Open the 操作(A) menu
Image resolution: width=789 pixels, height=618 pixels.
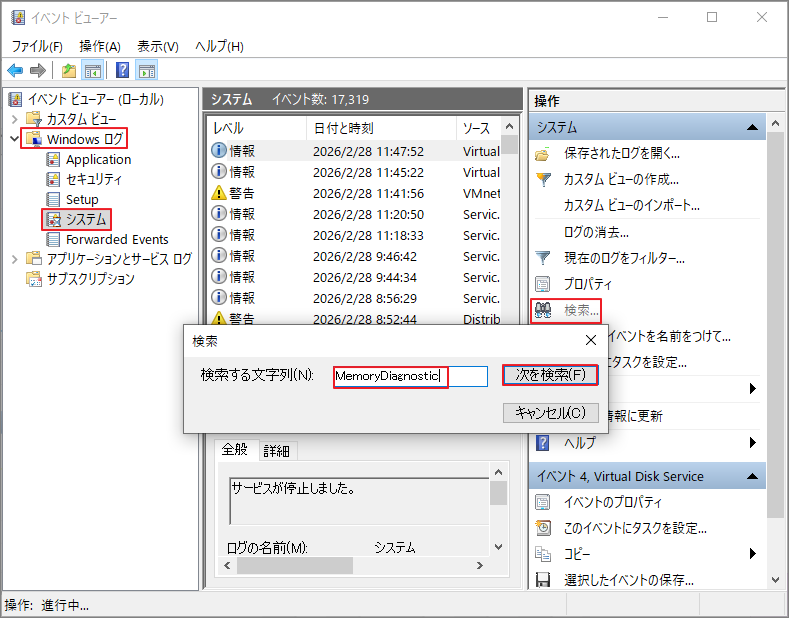100,47
